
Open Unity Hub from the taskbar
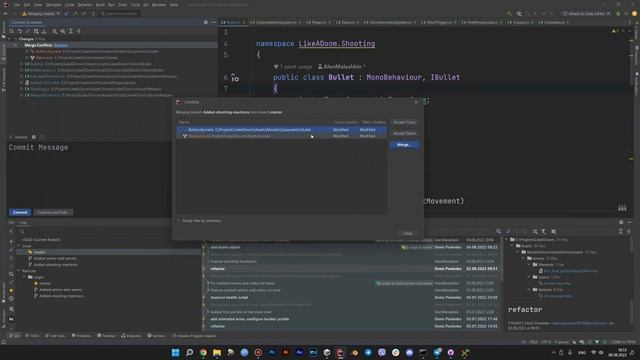point(327,353)
